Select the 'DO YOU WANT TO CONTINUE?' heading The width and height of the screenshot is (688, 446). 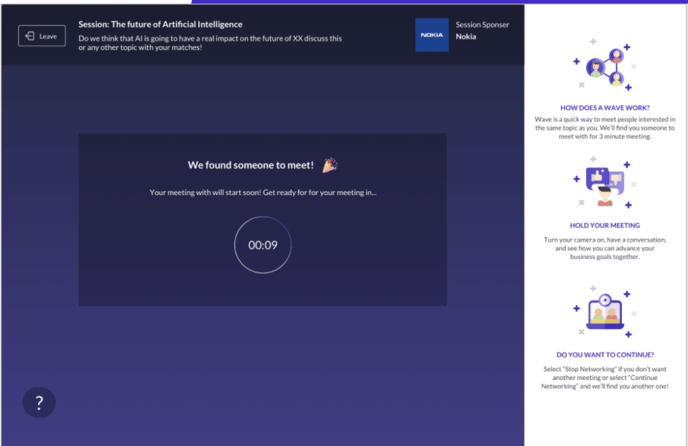tap(605, 355)
